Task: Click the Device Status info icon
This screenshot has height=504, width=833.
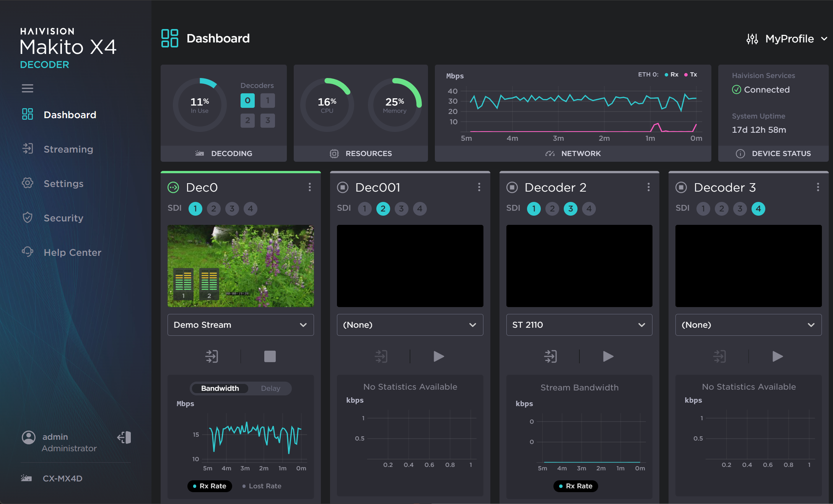Action: click(741, 153)
